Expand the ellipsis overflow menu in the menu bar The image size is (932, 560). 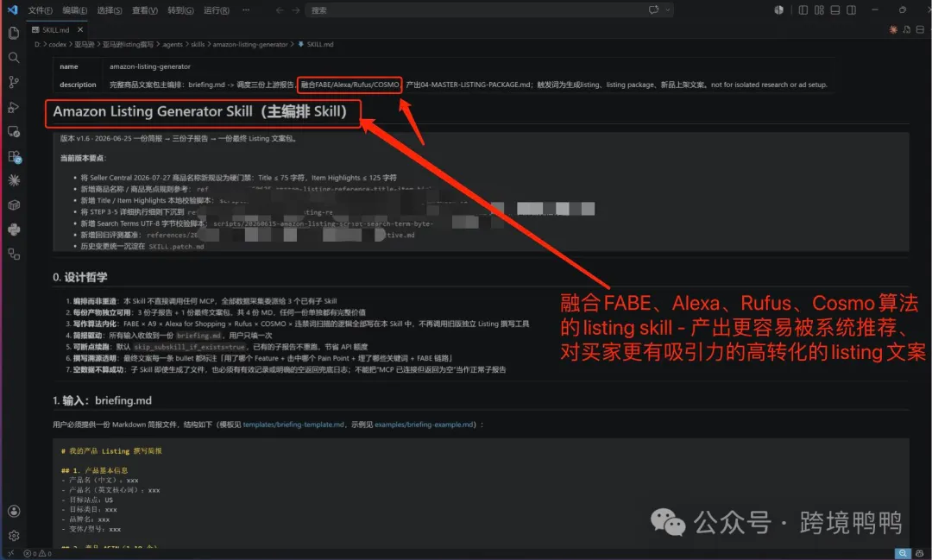click(x=246, y=10)
